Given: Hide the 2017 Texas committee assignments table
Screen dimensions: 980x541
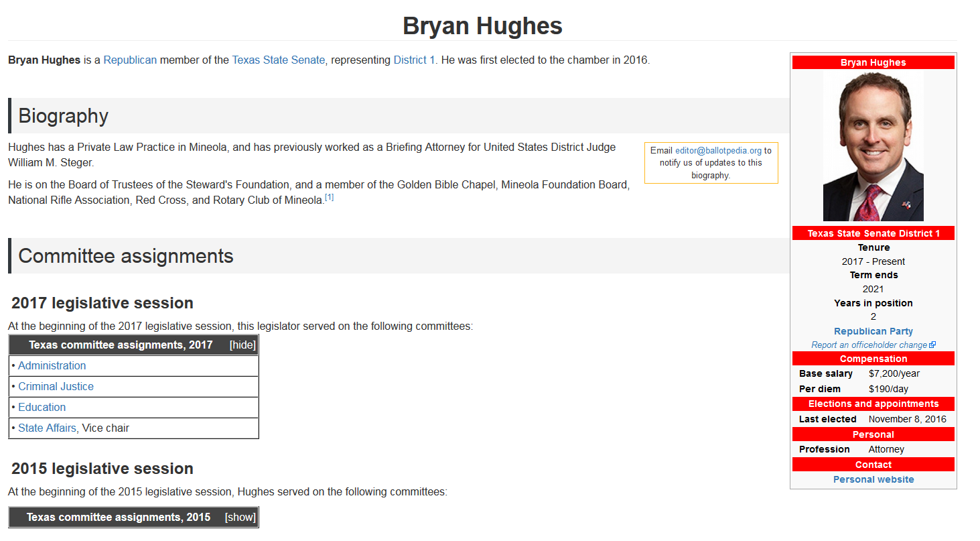Looking at the screenshot, I should pyautogui.click(x=242, y=345).
